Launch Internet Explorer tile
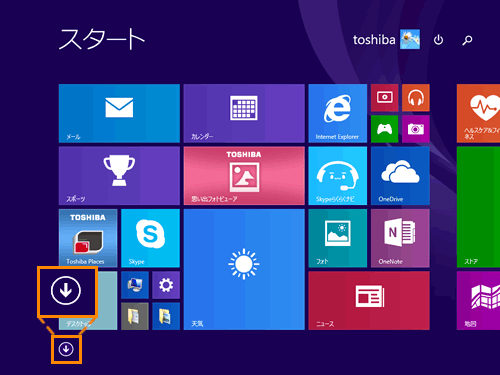Screen dimensions: 500x375 pos(338,113)
